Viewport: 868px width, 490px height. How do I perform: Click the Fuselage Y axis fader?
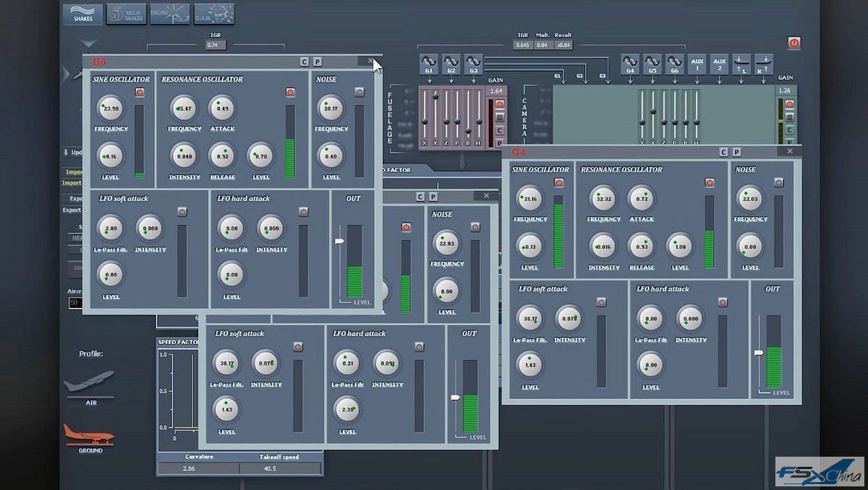435,96
